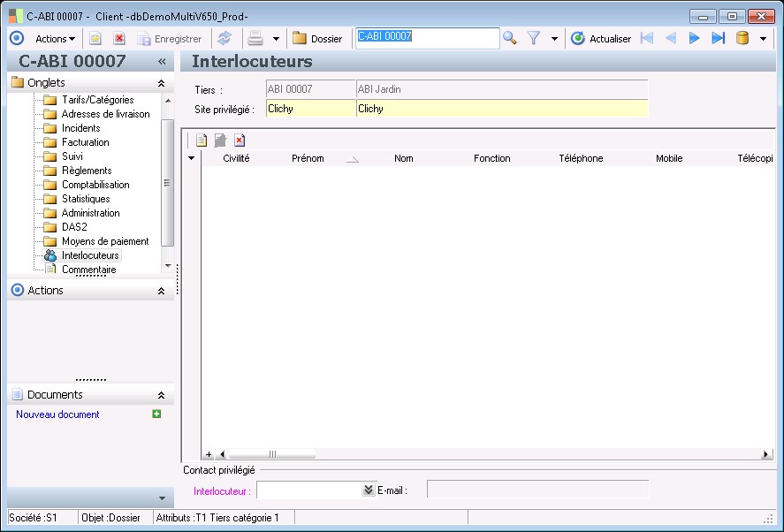Screen dimensions: 784x532
Task: Delete the interlocuteur row via grid toolbar icon
Action: point(240,140)
